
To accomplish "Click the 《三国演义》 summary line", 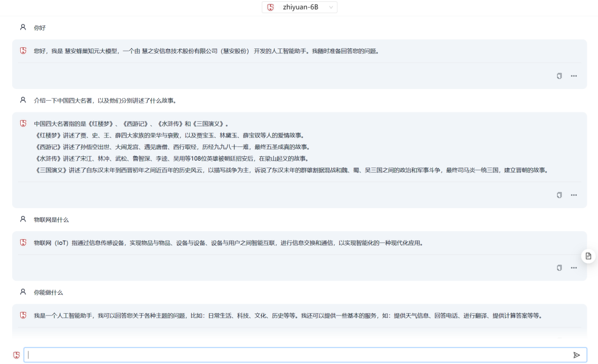I will pyautogui.click(x=291, y=170).
